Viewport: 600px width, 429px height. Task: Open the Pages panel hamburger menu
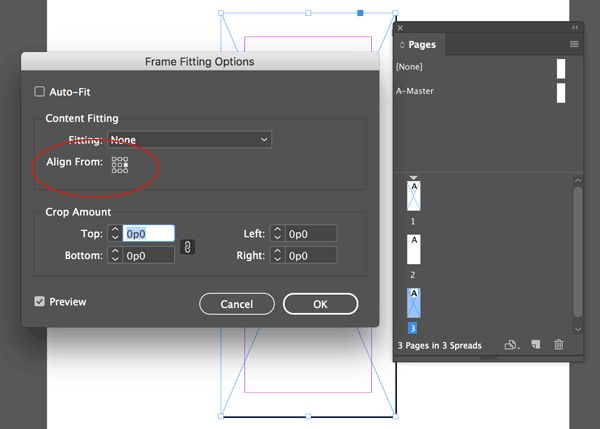574,44
